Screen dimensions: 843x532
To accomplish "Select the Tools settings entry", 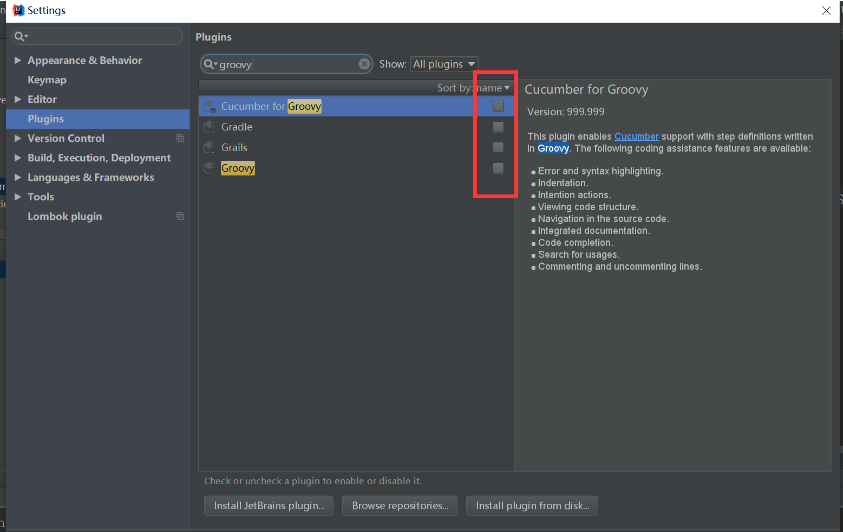I will (x=41, y=197).
